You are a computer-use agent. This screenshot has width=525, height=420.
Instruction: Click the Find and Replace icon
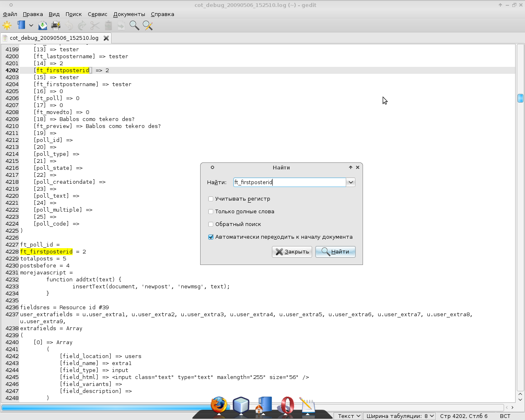coord(148,25)
